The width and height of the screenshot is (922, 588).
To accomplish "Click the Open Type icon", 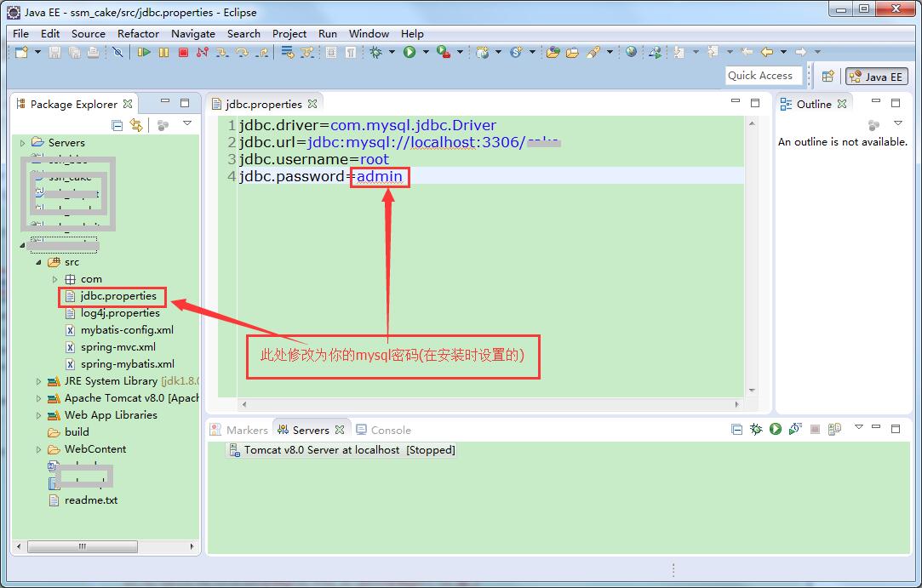I will pyautogui.click(x=553, y=52).
